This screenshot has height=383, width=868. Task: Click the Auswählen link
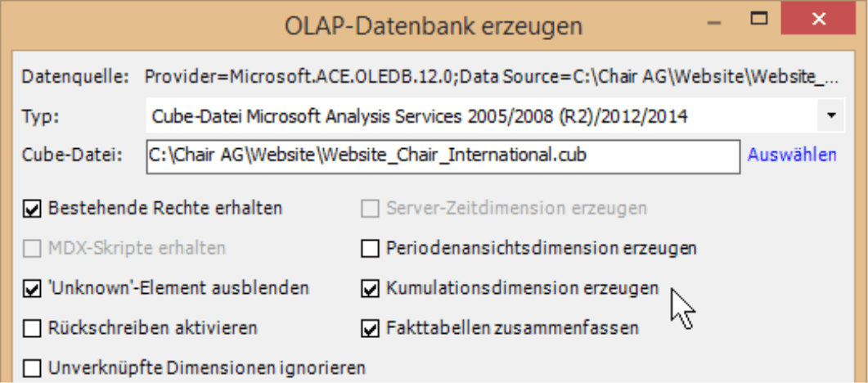coord(792,155)
